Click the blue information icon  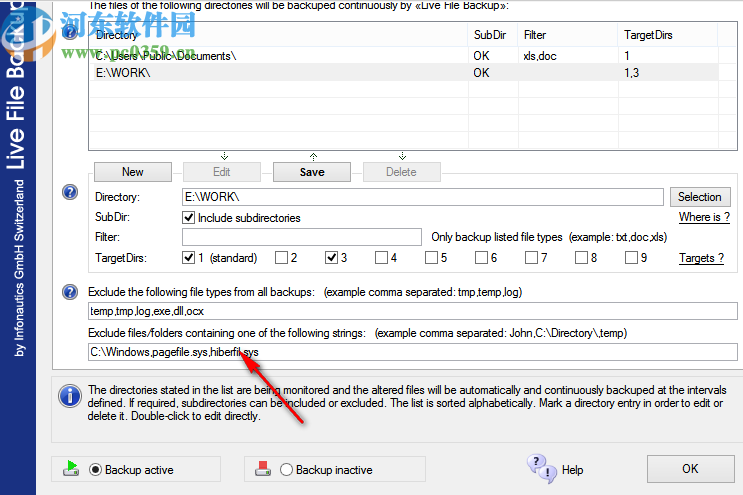coord(70,396)
